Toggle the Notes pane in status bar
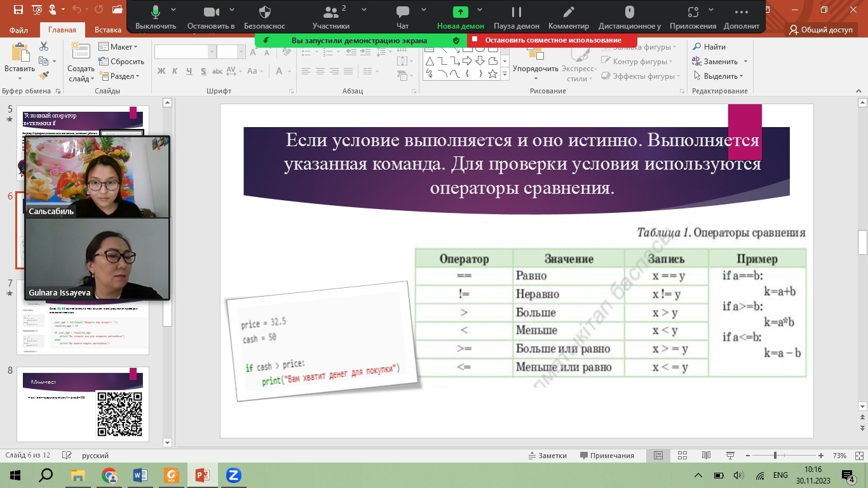Screen dimensions: 868x488 [x=548, y=456]
